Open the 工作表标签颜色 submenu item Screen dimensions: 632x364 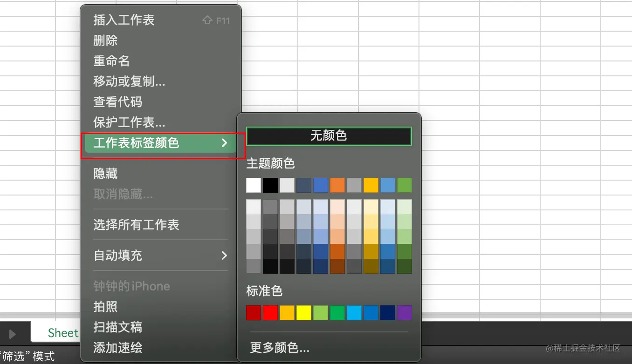click(x=161, y=143)
